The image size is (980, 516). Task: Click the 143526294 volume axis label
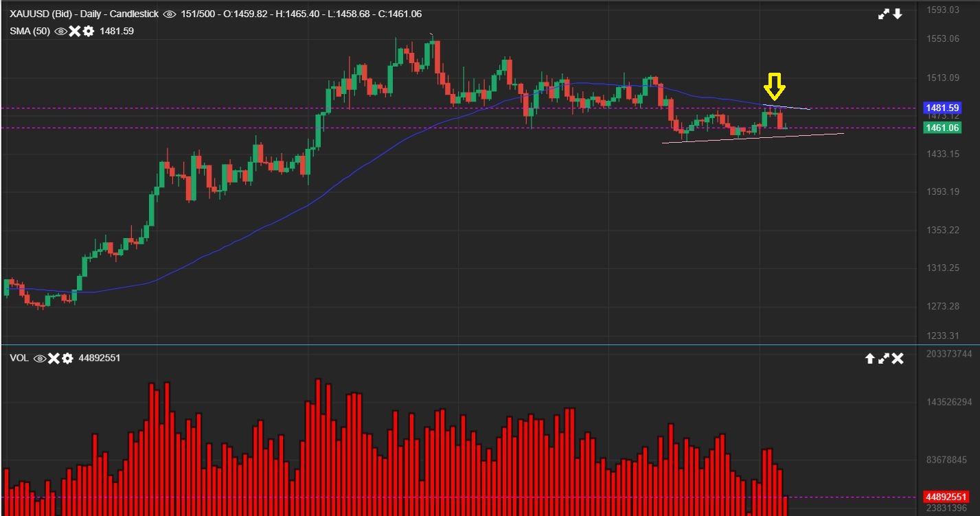click(949, 401)
